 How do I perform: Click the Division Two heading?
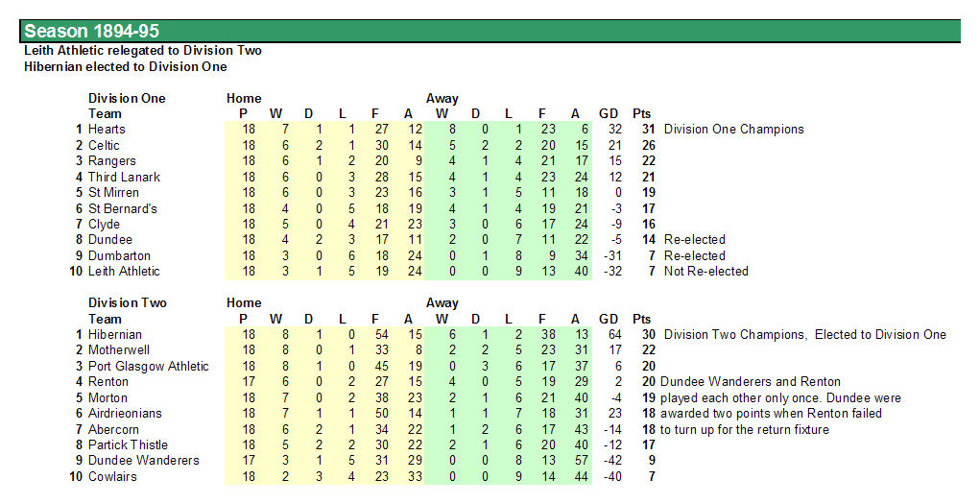[x=128, y=302]
